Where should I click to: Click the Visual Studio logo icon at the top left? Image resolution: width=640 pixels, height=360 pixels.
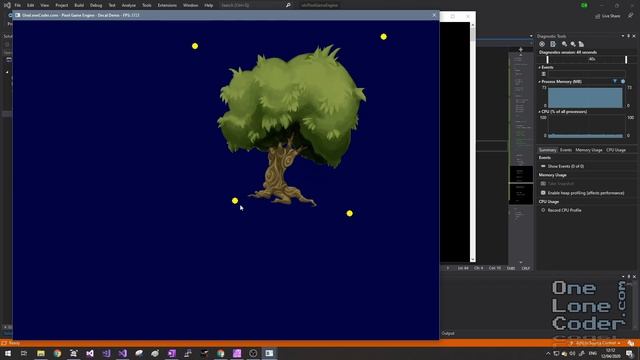(7, 5)
